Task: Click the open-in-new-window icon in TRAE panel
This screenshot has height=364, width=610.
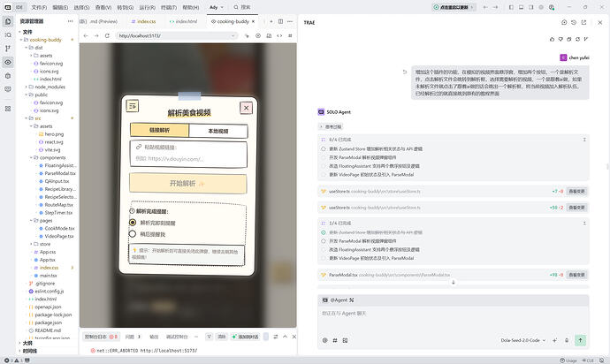Action: click(583, 23)
